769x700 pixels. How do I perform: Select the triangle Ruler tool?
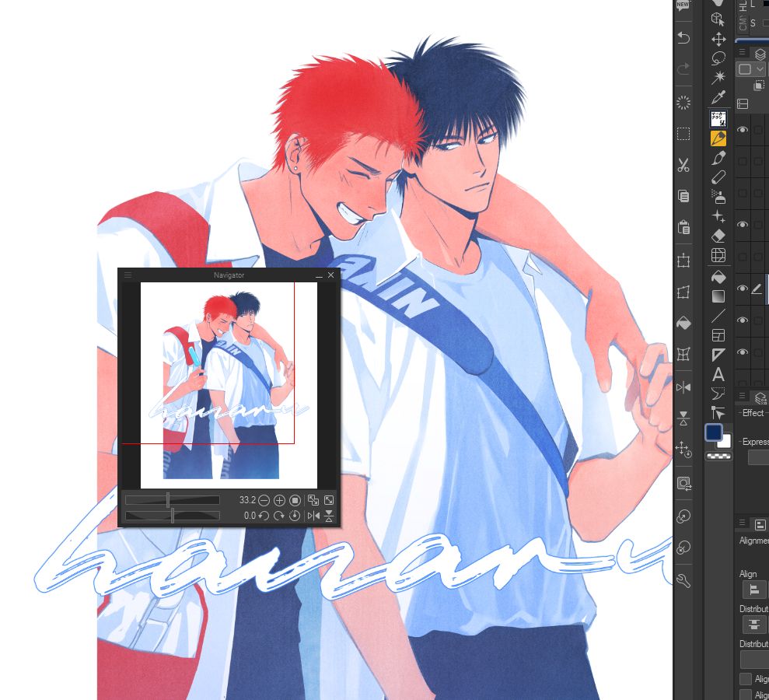tap(718, 355)
